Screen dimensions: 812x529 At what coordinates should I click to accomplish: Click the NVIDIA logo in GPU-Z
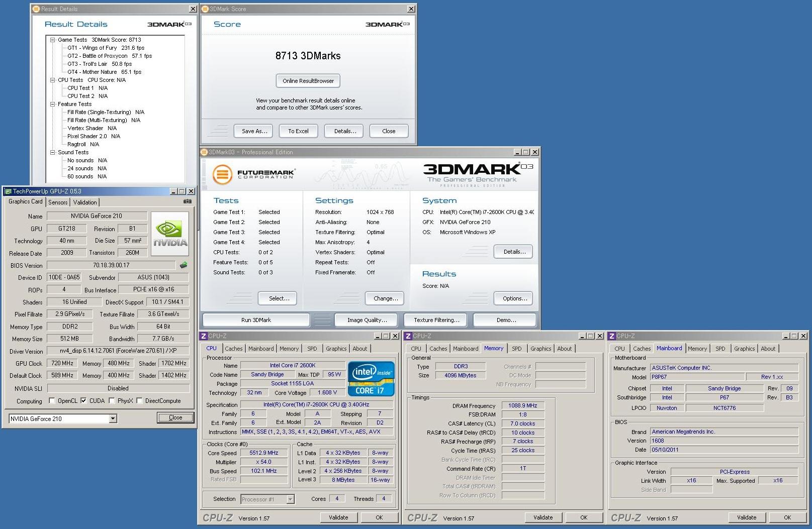pyautogui.click(x=170, y=234)
